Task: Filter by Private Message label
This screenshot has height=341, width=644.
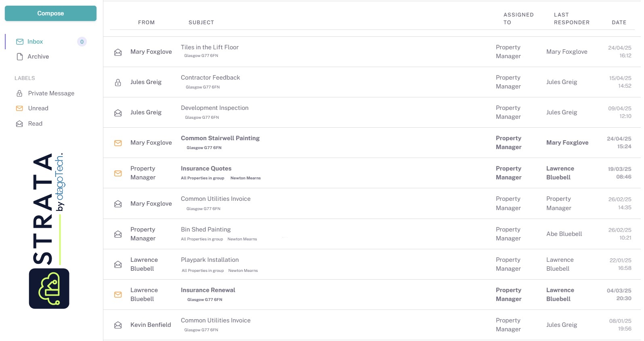Action: pyautogui.click(x=51, y=93)
